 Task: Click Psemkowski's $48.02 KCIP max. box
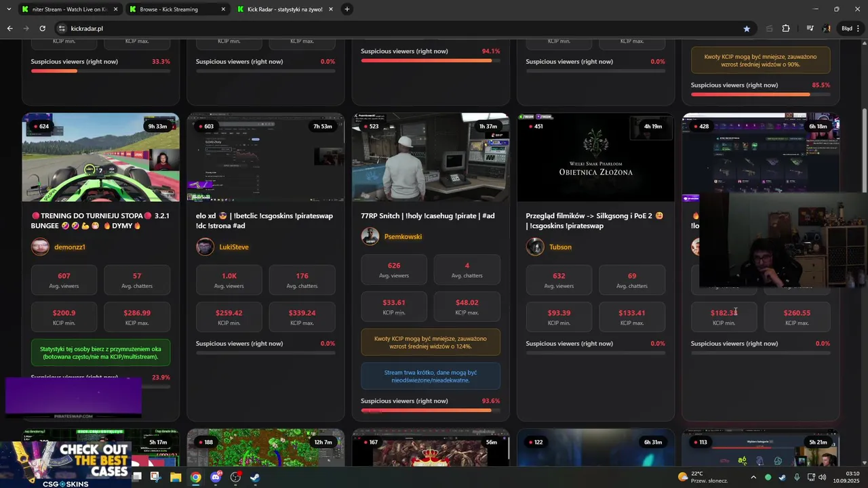pyautogui.click(x=467, y=306)
